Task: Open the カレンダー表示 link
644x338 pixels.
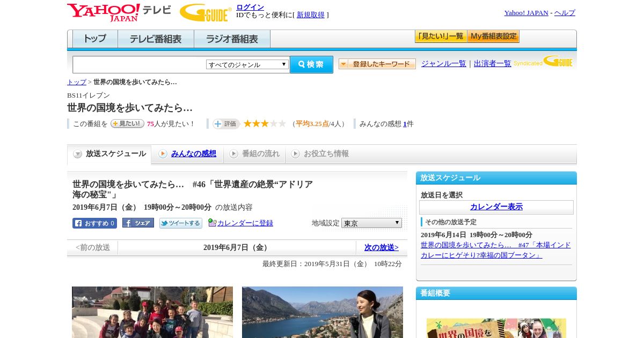Action: pyautogui.click(x=496, y=207)
